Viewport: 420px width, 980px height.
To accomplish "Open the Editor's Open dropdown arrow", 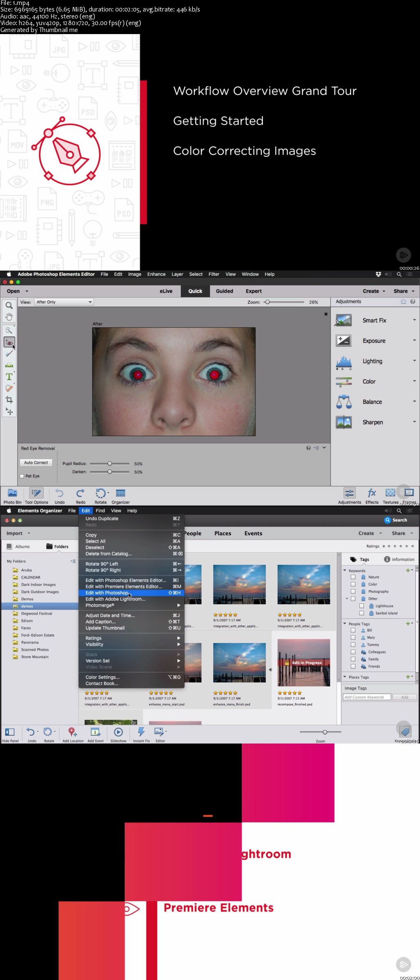I will [27, 291].
